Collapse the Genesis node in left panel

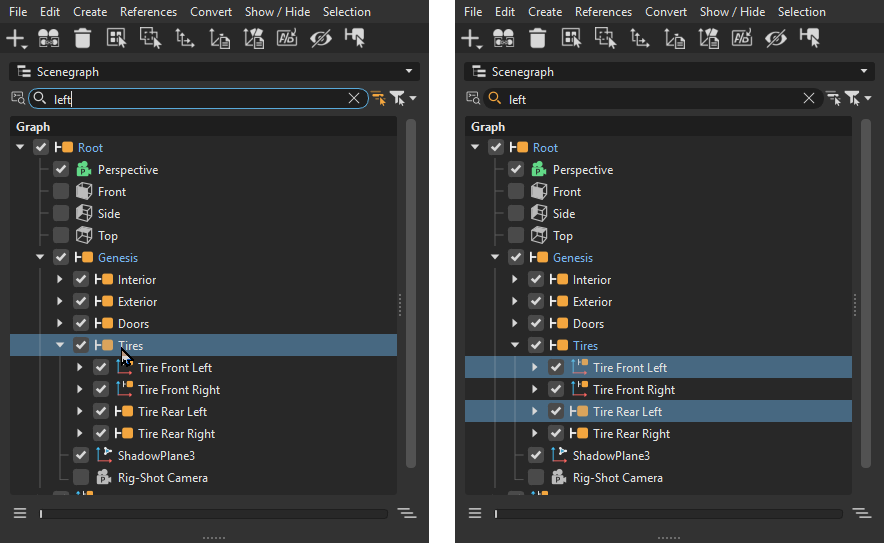click(40, 257)
